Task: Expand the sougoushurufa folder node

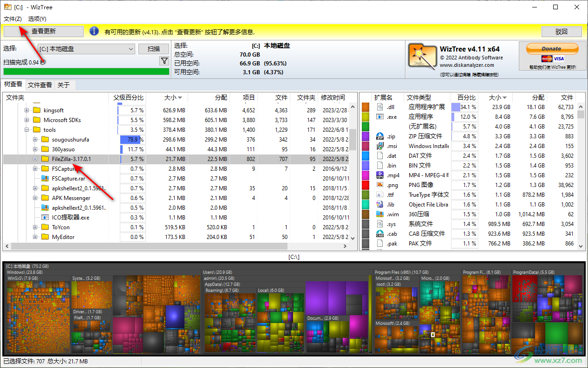Action: tap(35, 140)
